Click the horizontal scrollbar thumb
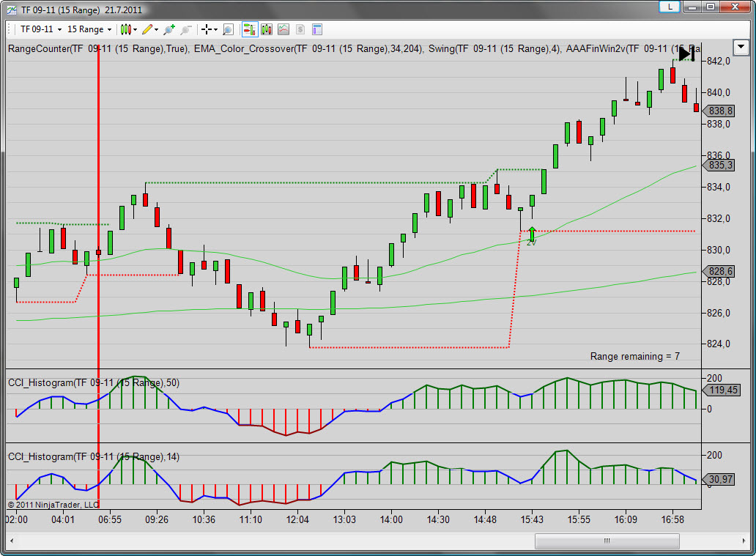 [x=607, y=541]
